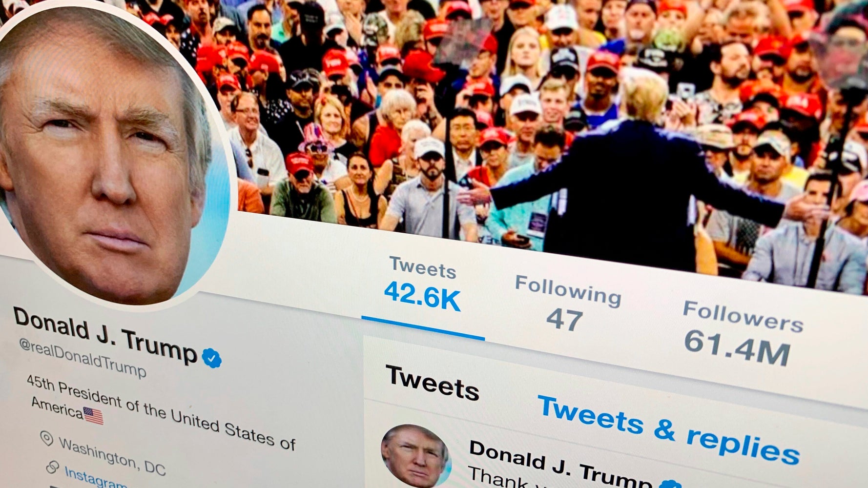Open the small avatar beside the first tweet

415,456
